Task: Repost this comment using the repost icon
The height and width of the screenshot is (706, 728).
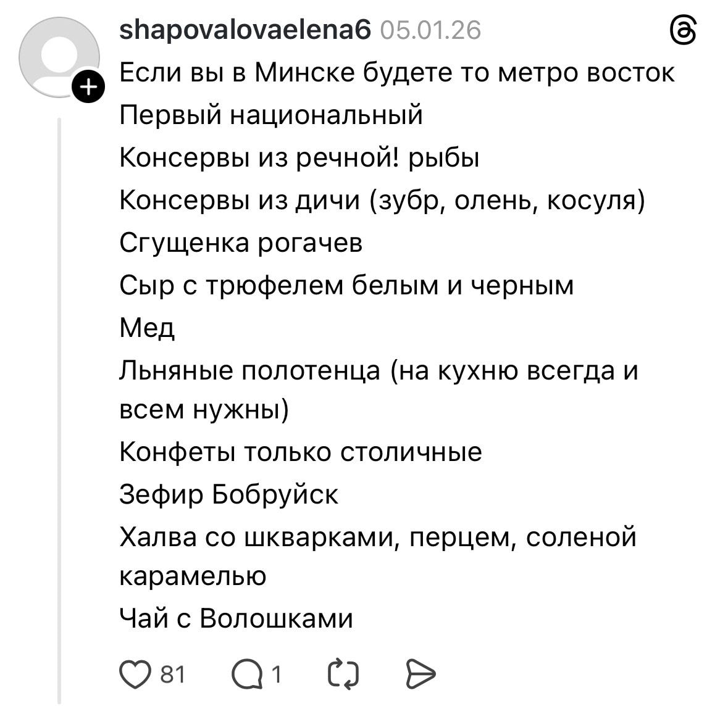Action: tap(343, 675)
